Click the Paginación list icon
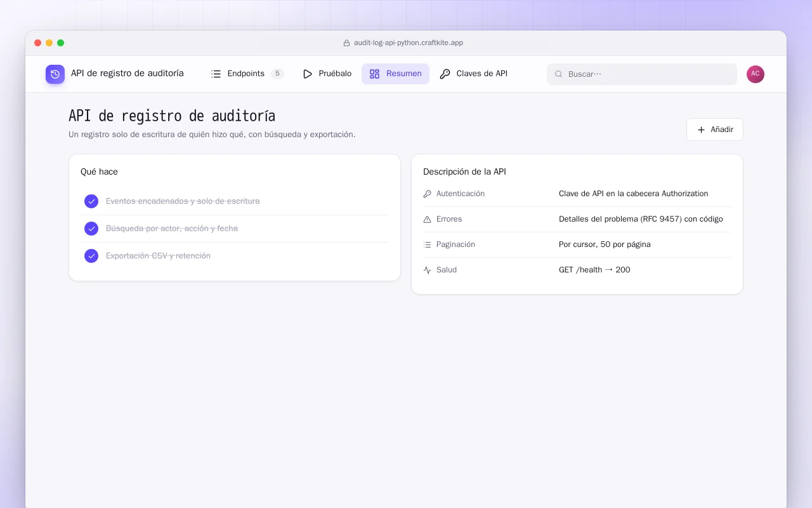The height and width of the screenshot is (508, 812). (427, 244)
